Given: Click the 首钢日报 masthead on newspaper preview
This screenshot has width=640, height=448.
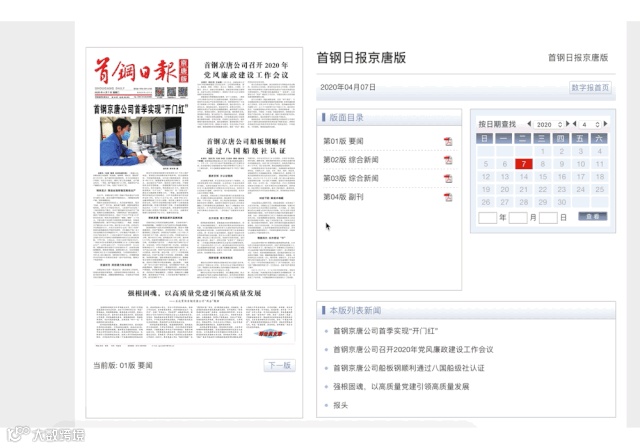Looking at the screenshot, I should (x=141, y=71).
